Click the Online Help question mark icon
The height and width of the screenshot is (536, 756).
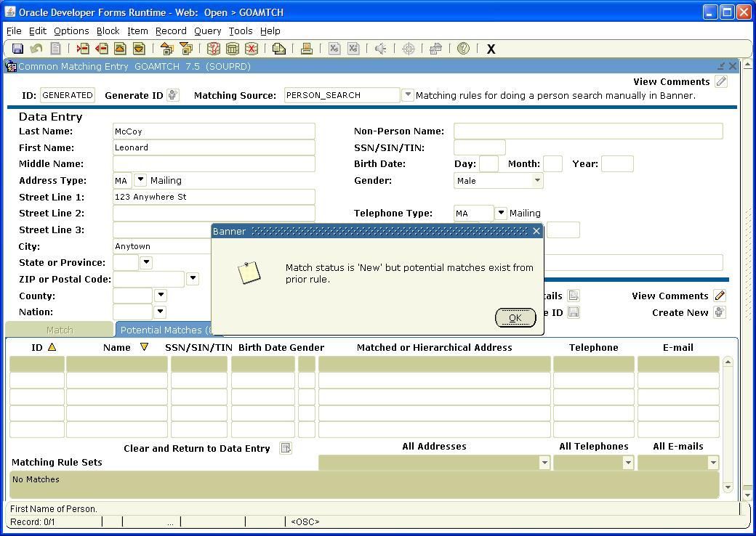tap(463, 49)
